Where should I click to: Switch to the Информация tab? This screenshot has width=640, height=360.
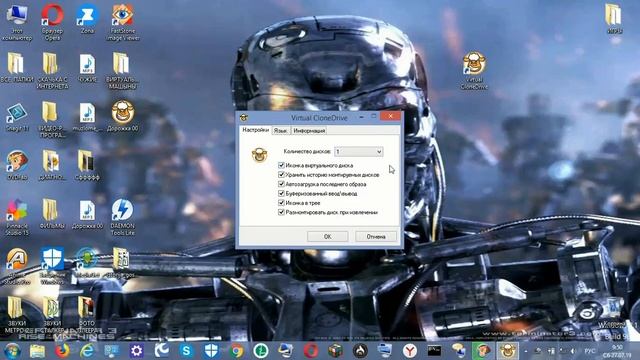309,131
